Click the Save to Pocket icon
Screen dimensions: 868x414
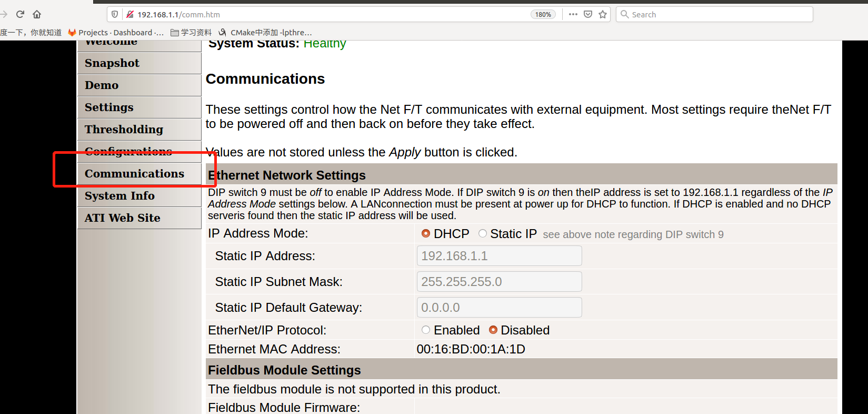click(588, 14)
